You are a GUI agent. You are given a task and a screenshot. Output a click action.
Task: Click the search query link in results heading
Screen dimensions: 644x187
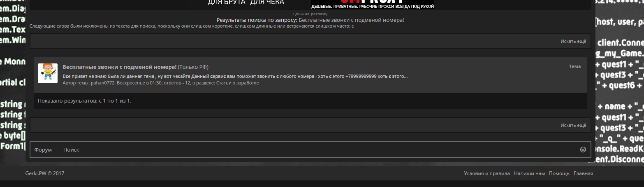(351, 20)
